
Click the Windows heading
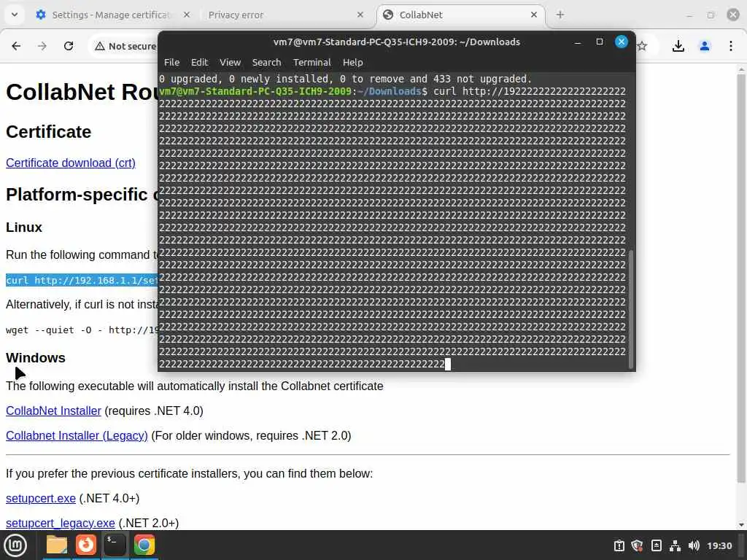coord(35,357)
